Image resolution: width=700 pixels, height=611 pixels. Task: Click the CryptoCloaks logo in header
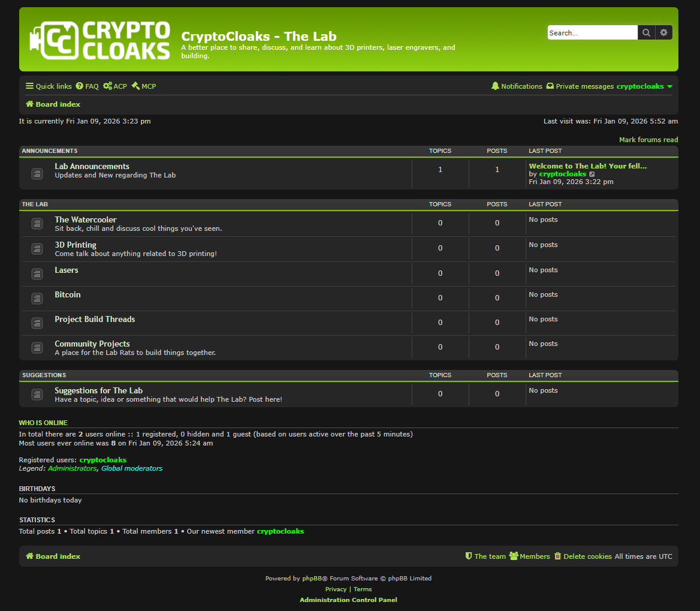[99, 40]
